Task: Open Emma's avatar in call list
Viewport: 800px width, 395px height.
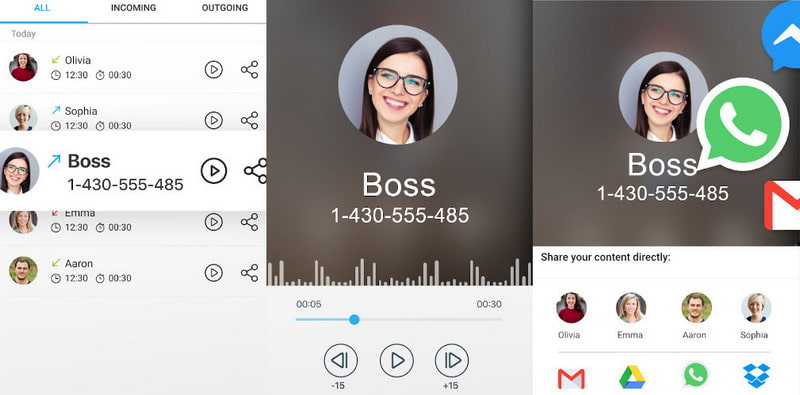Action: 23,222
